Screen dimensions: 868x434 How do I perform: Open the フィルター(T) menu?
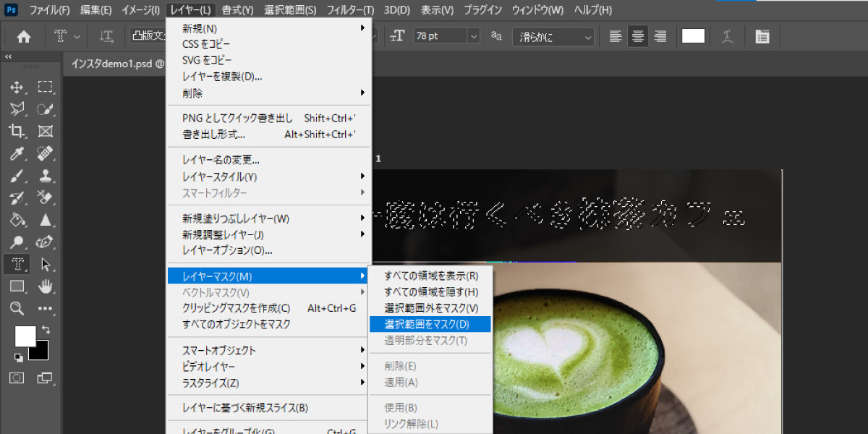[350, 10]
